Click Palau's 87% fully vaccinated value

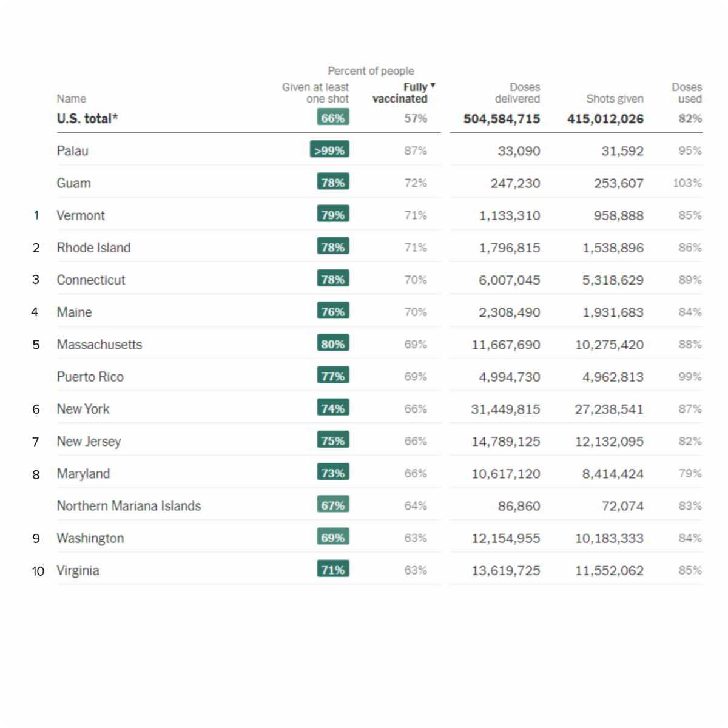[416, 150]
